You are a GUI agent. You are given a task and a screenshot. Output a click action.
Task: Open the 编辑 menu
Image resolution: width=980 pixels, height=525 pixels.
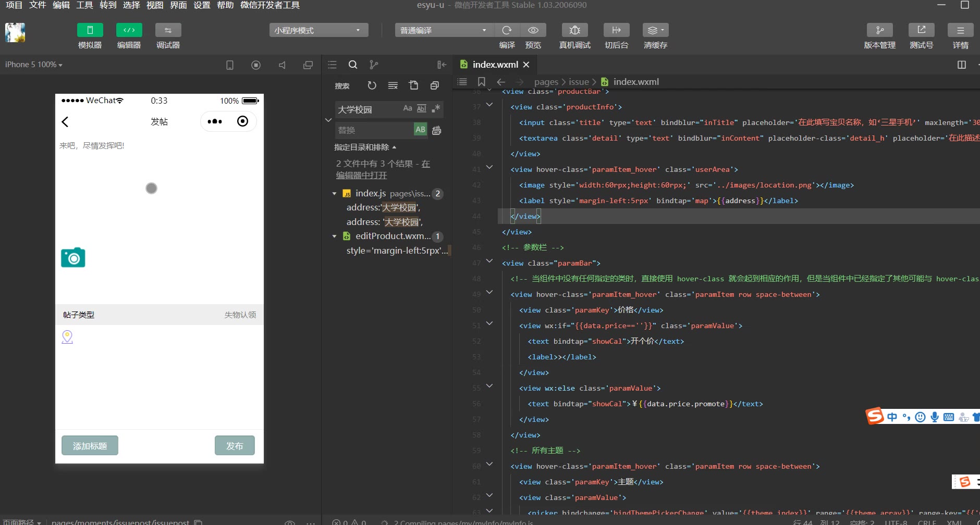(61, 5)
